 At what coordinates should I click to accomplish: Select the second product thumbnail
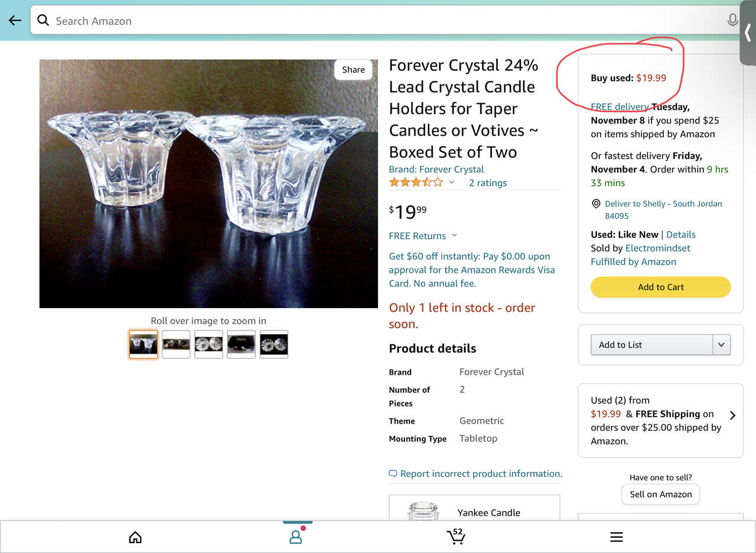point(176,344)
